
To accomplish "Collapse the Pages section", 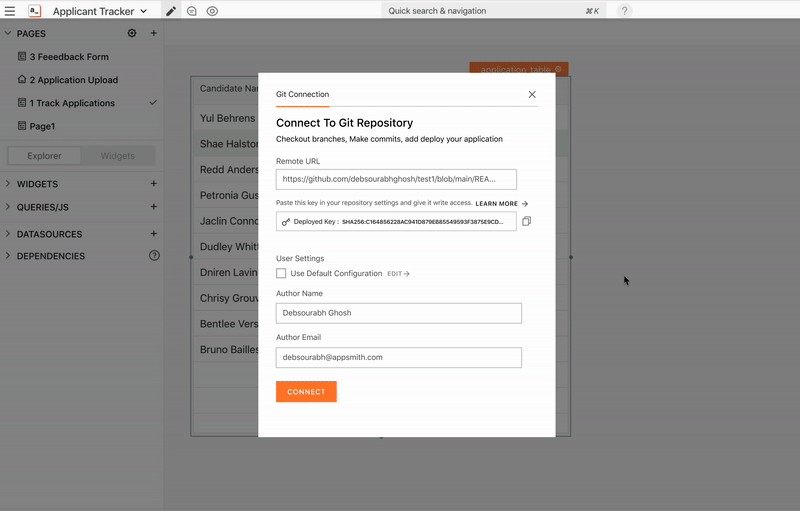I will 8,33.
